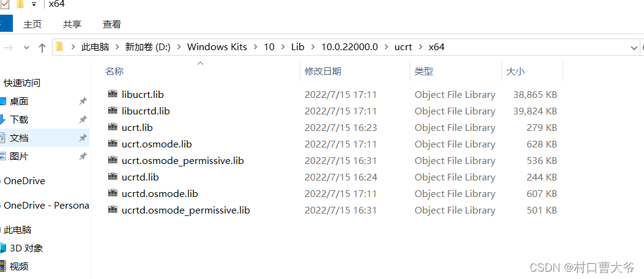Viewport: 644px width, 279px height.
Task: Click the 大小 column header
Action: pyautogui.click(x=515, y=71)
